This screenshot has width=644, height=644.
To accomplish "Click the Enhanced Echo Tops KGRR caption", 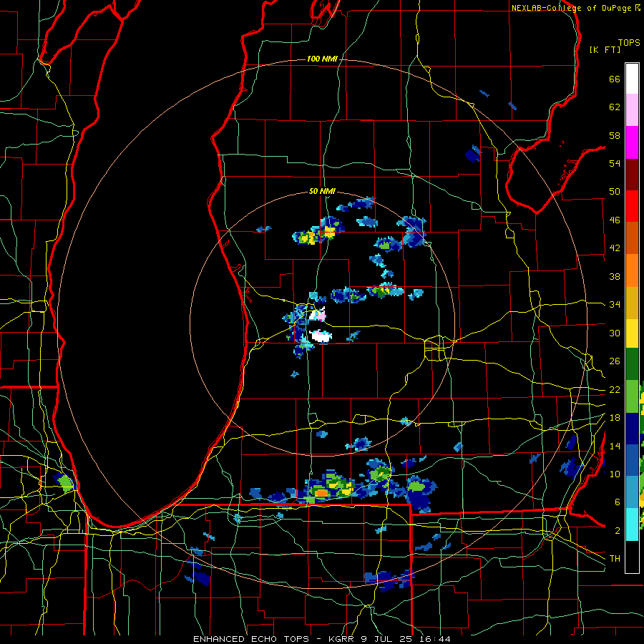I will tap(322, 639).
